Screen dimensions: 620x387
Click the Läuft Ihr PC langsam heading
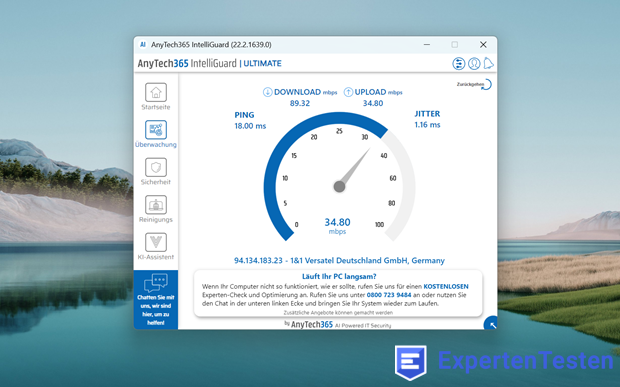[339, 276]
